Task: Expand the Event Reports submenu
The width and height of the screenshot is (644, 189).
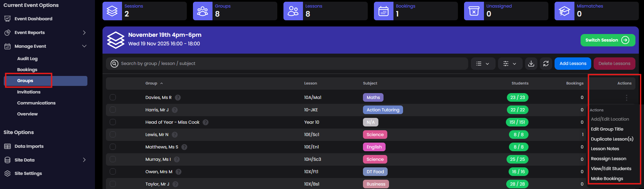Action: tap(84, 33)
